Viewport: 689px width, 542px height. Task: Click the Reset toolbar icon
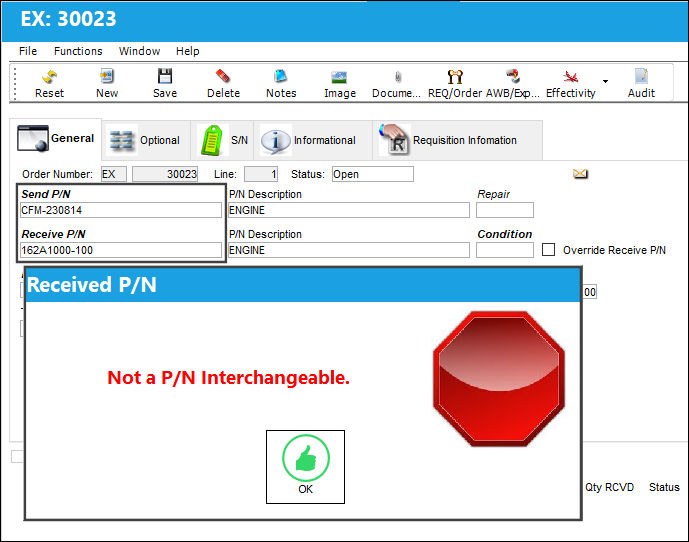49,83
